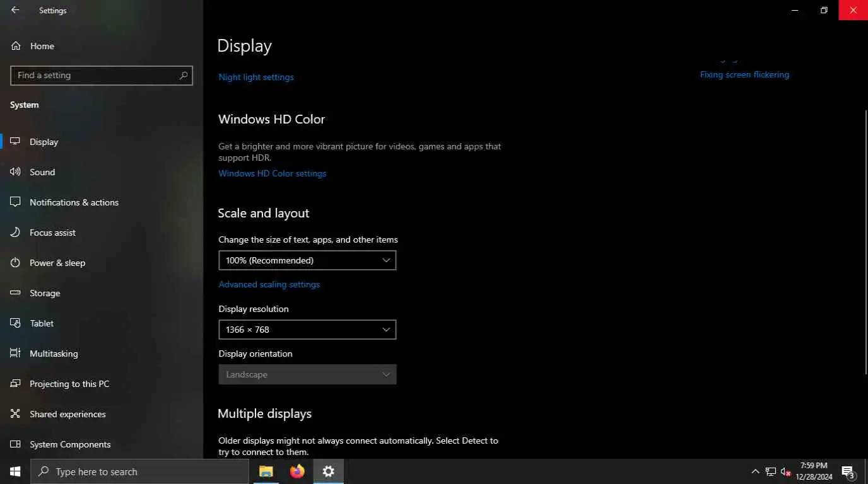Click the Shared experiences icon
This screenshot has height=484, width=868.
(x=16, y=414)
